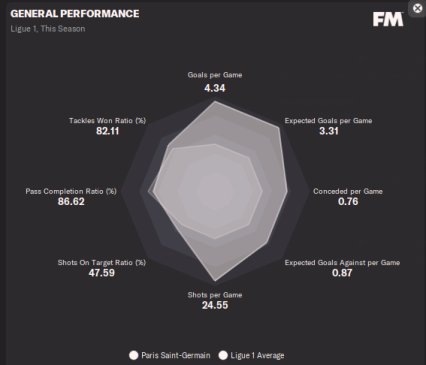Viewport: 426px width, 365px height.
Task: Toggle the Ligue 1 Average legend label
Action: tap(257, 355)
